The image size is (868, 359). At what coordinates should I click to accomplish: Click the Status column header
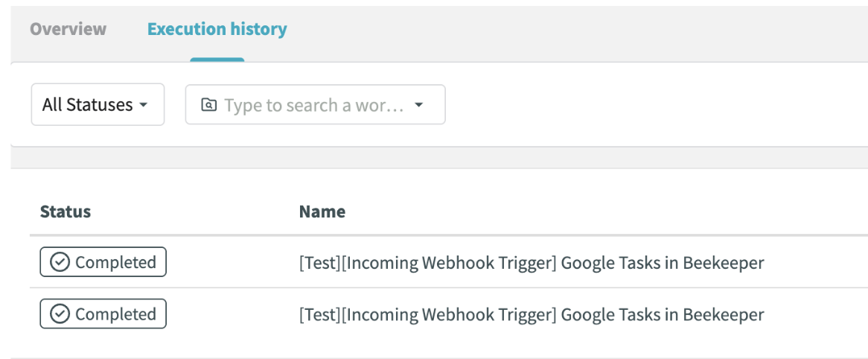(x=66, y=212)
